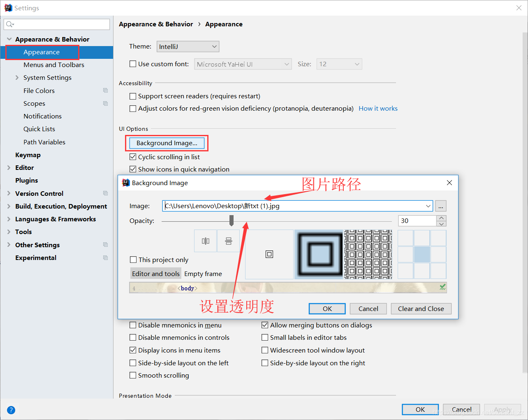528x420 pixels.
Task: Uncheck Show icons in quick navigation
Action: pyautogui.click(x=133, y=169)
